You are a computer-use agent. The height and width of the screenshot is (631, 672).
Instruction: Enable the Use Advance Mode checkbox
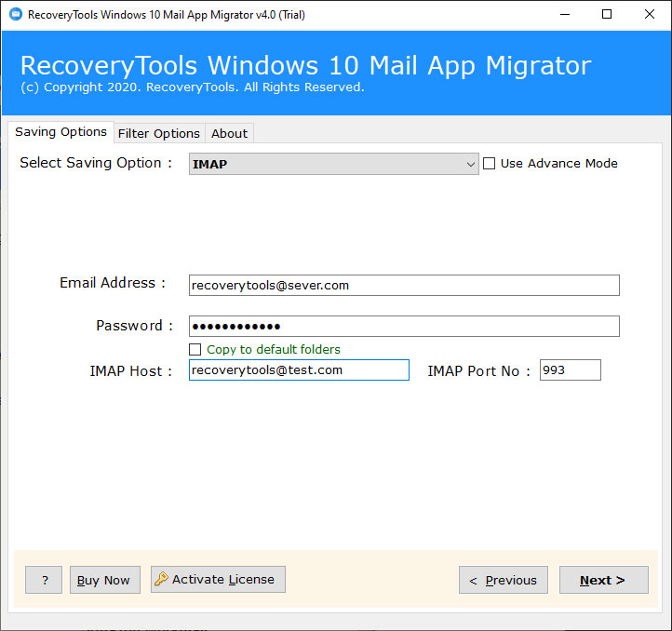pyautogui.click(x=489, y=163)
